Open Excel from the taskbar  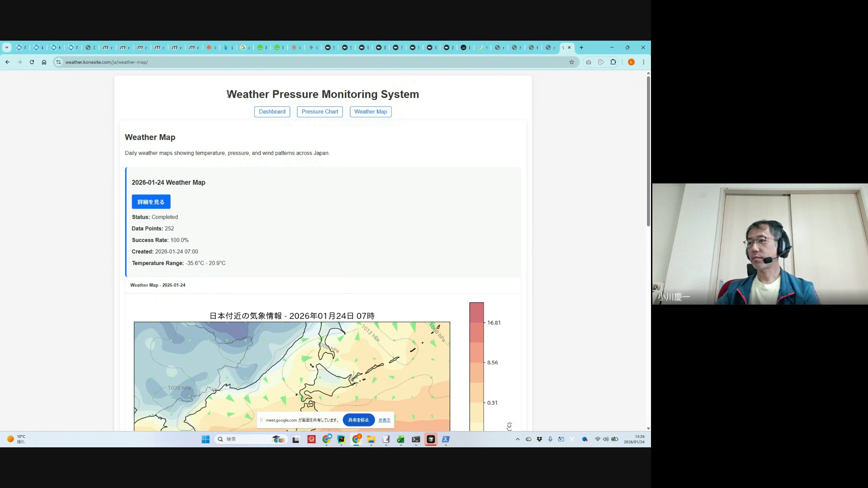(x=401, y=439)
